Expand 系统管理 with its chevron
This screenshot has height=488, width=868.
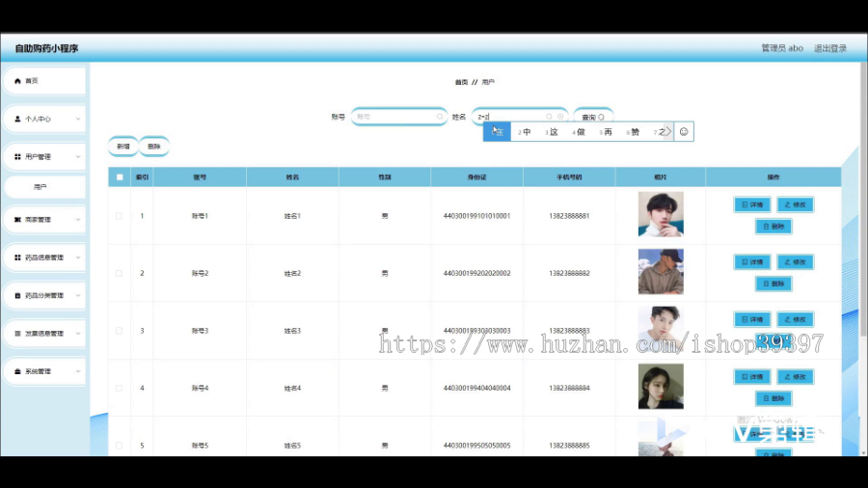tap(78, 371)
